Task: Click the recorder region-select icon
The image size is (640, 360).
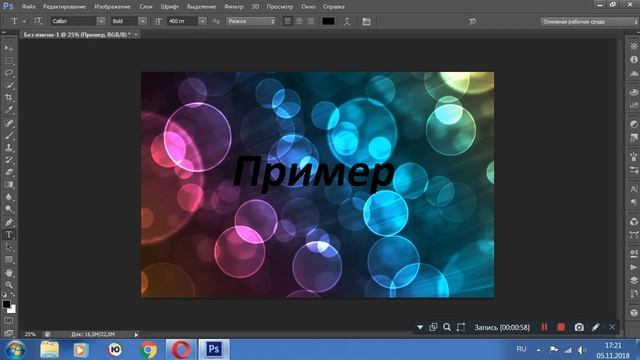Action: (x=461, y=327)
